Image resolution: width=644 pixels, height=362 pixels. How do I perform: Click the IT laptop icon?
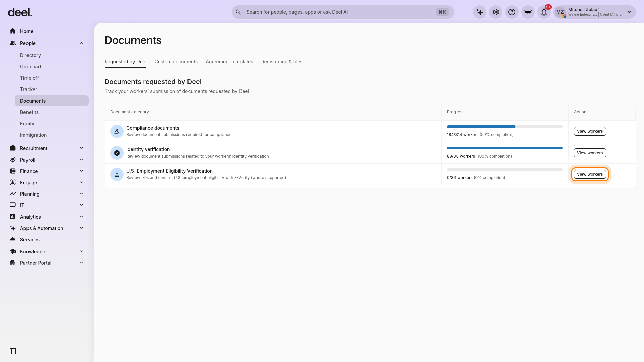point(13,205)
